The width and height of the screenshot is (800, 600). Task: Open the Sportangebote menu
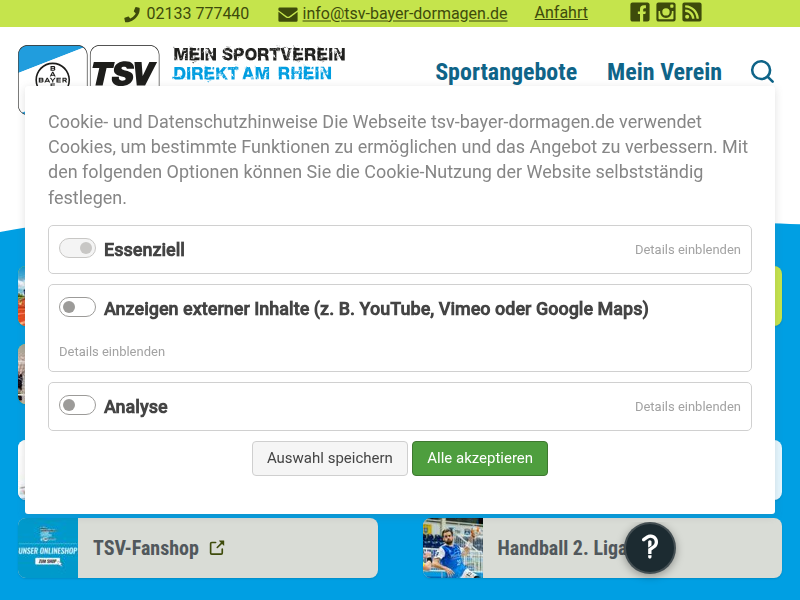pos(506,72)
